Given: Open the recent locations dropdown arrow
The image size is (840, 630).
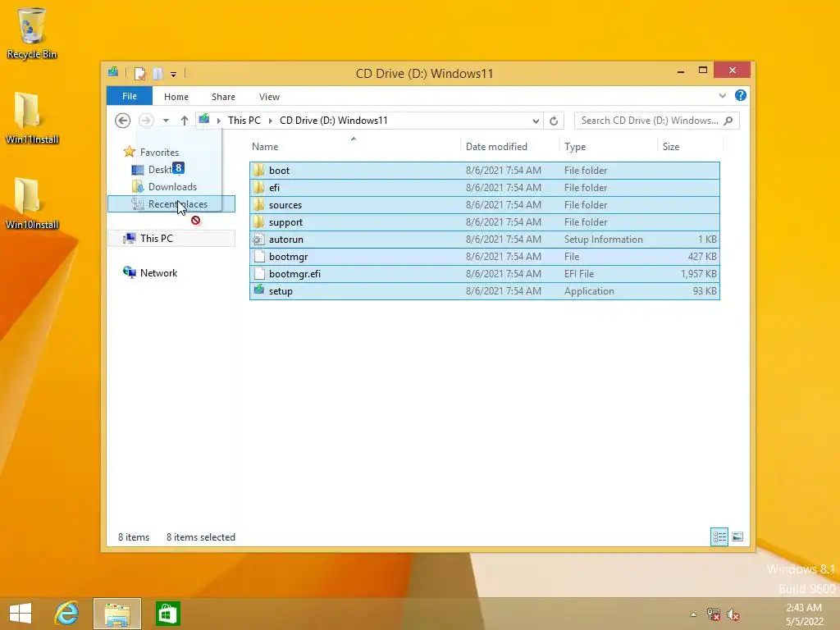Looking at the screenshot, I should coord(166,121).
